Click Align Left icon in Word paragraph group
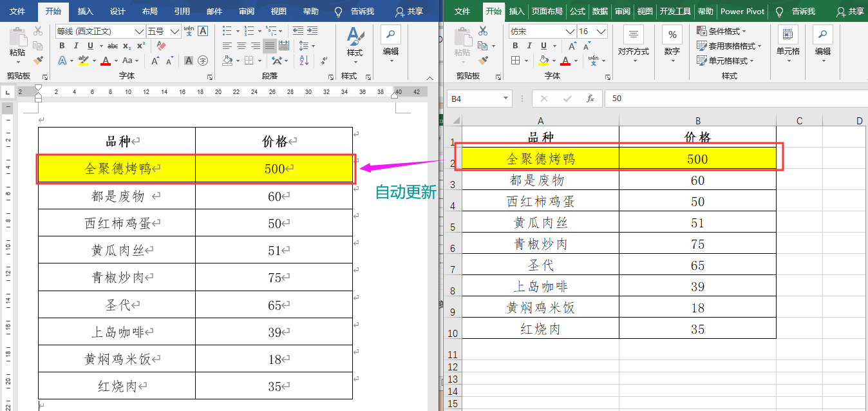 [227, 46]
